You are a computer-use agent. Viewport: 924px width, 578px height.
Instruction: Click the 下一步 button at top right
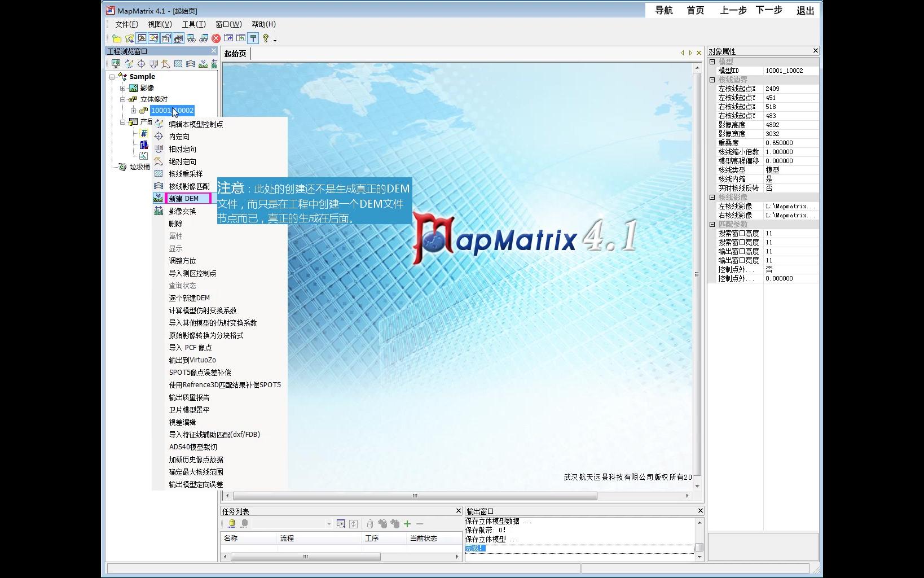(x=768, y=10)
